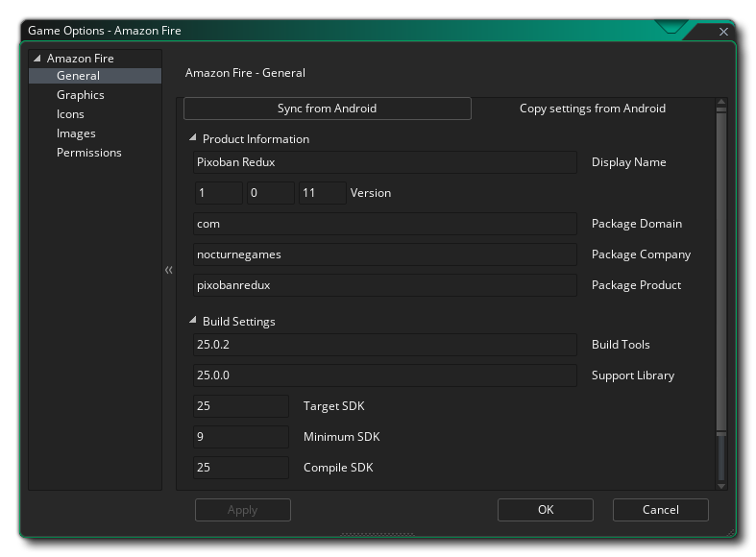Click the Apply button
The height and width of the screenshot is (557, 756).
(242, 510)
